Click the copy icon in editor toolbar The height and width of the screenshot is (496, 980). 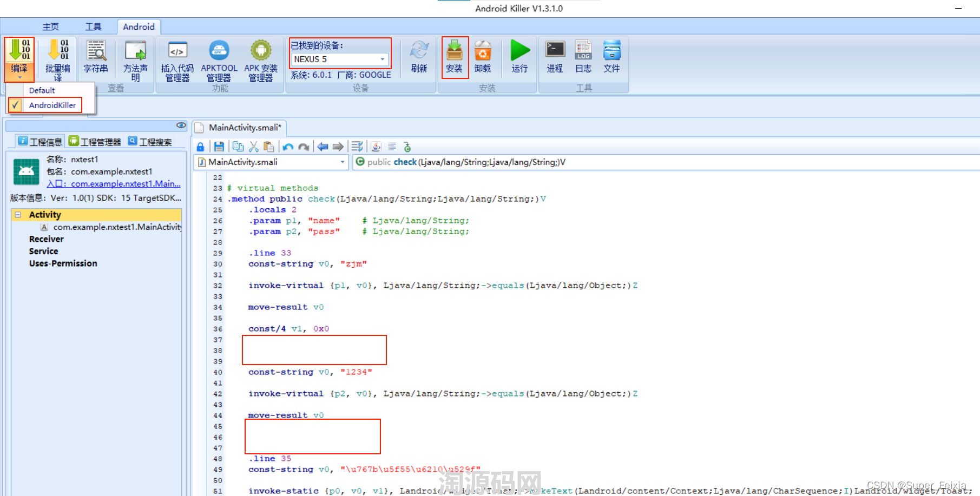tap(238, 147)
